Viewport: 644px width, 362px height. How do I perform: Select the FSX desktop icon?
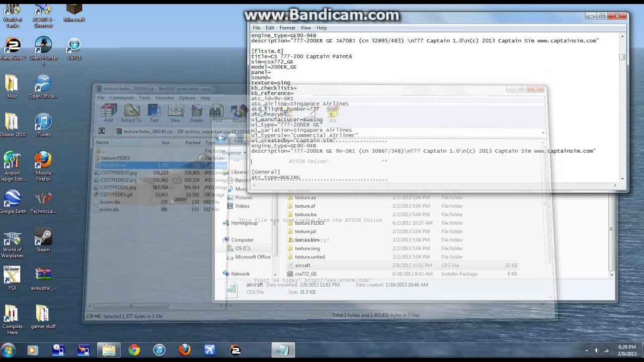[12, 278]
